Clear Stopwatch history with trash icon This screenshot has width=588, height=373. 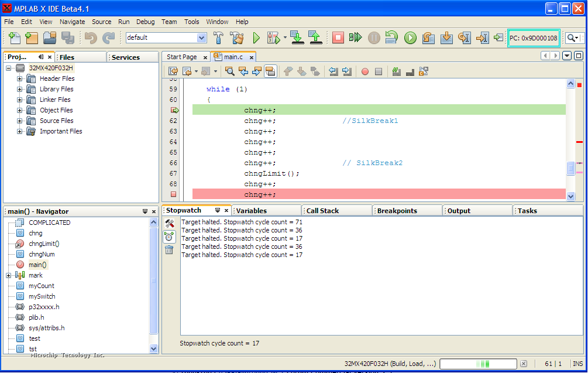(169, 250)
